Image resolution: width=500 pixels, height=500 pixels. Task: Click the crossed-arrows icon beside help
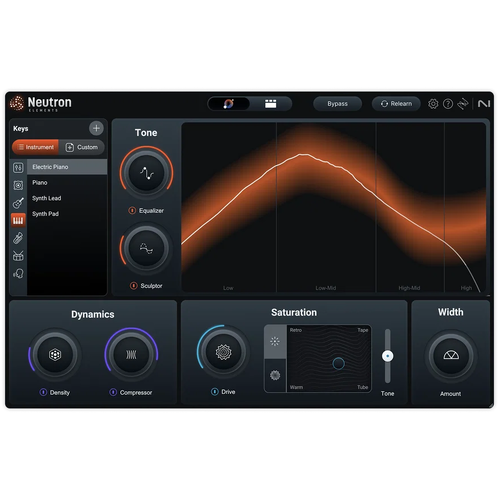(463, 104)
